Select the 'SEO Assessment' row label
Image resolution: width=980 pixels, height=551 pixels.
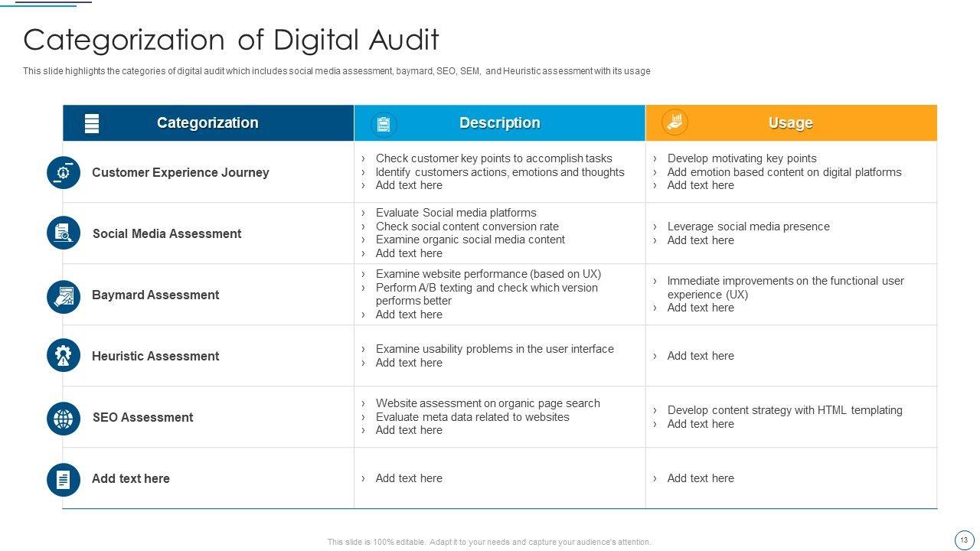(142, 418)
